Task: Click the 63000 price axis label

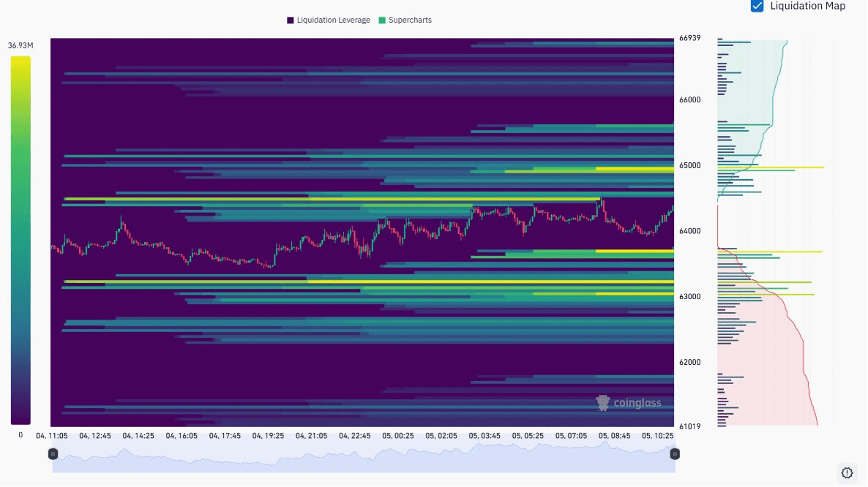Action: pos(689,297)
